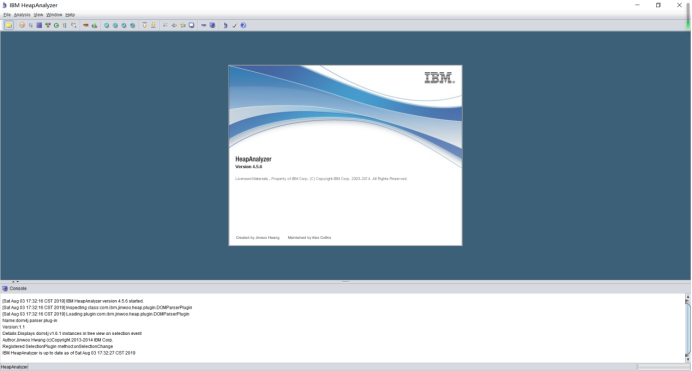Click the open folder icon in toolbar

click(9, 25)
